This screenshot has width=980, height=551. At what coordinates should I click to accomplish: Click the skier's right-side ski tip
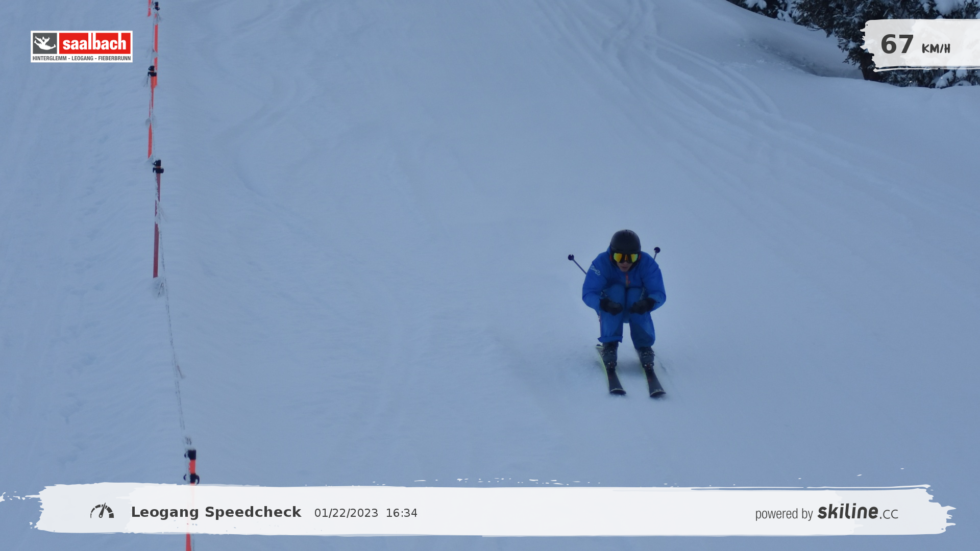[657, 392]
